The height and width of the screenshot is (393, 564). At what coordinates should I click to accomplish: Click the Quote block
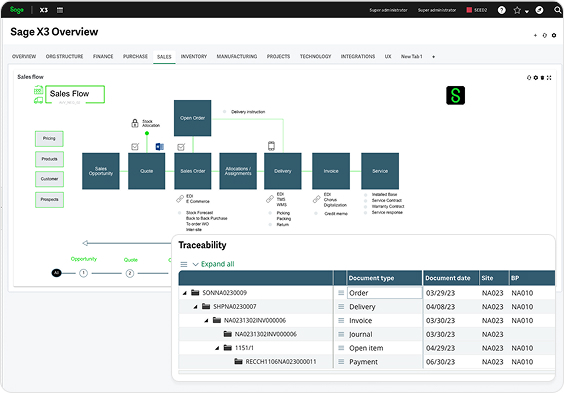[x=146, y=171]
